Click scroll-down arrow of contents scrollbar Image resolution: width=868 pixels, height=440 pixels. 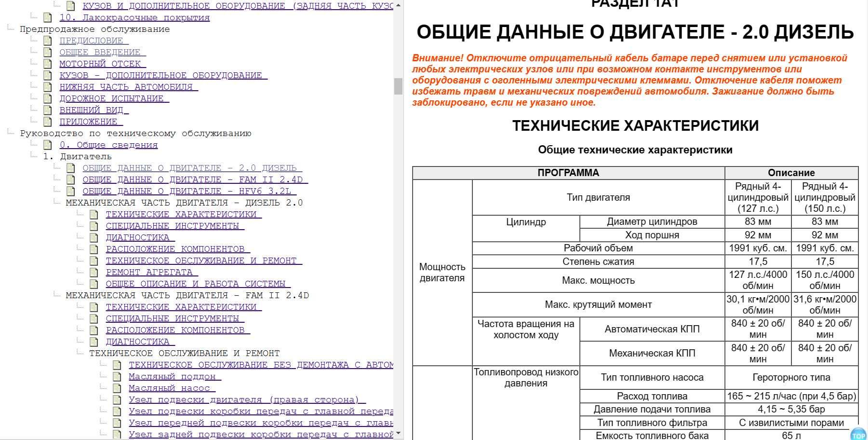click(398, 434)
